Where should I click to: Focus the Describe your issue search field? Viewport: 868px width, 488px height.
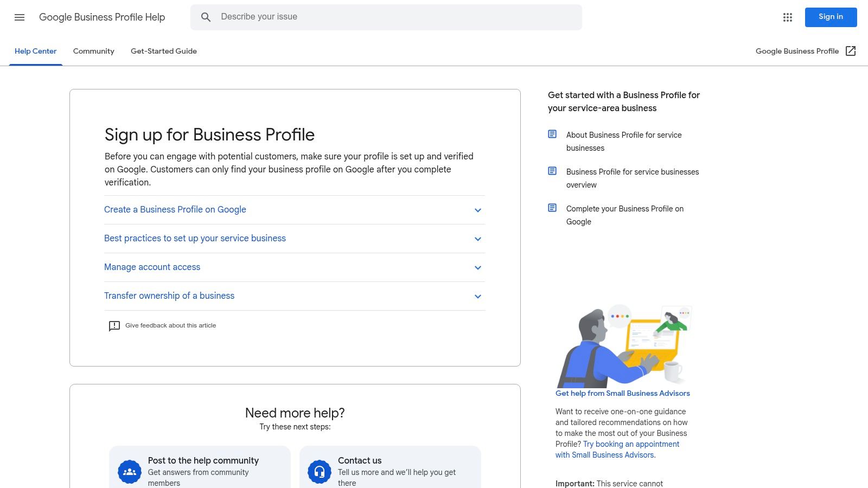(386, 17)
